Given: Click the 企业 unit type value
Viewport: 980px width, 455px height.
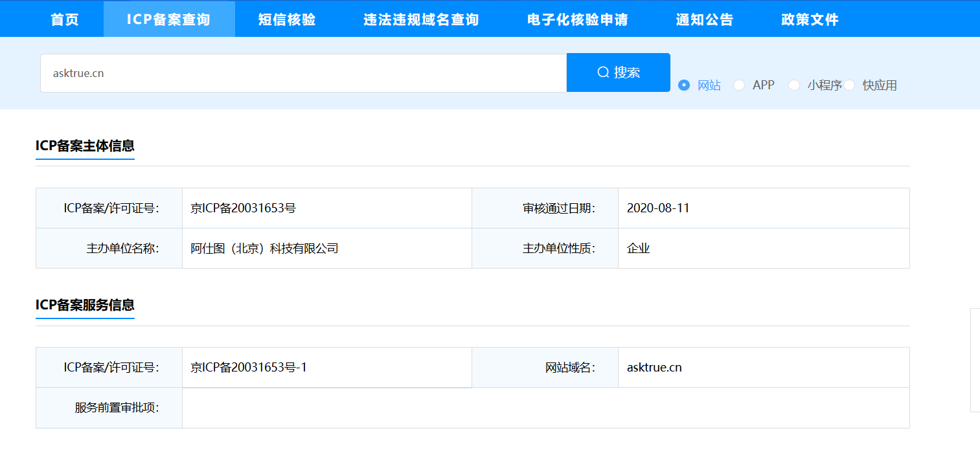Looking at the screenshot, I should click(x=639, y=249).
